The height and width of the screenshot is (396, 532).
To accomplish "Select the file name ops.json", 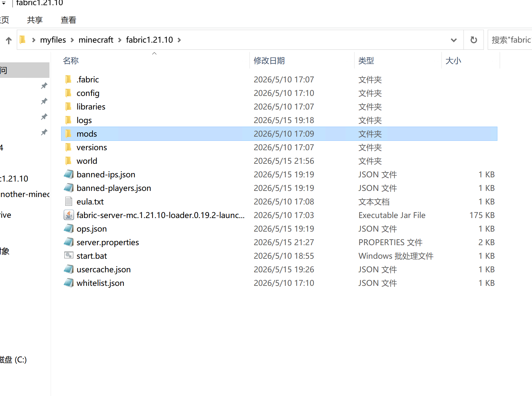I will pyautogui.click(x=91, y=229).
